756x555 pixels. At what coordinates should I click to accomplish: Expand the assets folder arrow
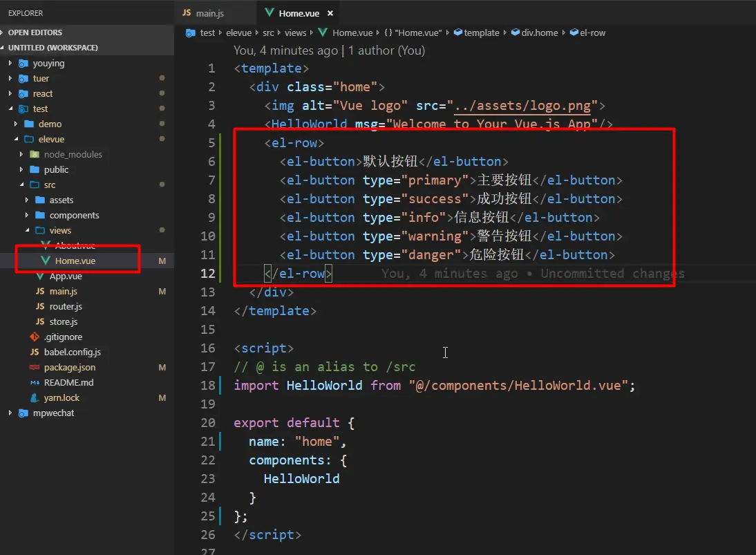[27, 200]
